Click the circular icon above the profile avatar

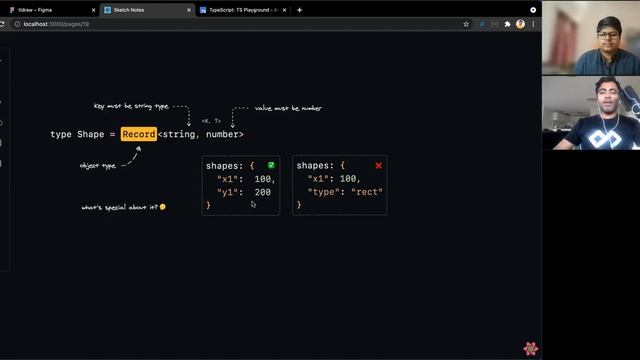pyautogui.click(x=533, y=10)
